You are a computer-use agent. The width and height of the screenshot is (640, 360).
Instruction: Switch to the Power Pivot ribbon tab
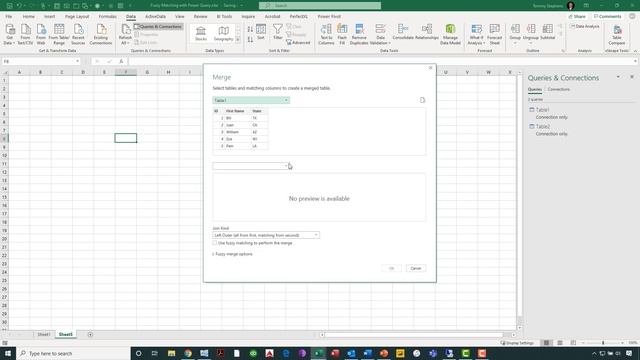tap(329, 16)
